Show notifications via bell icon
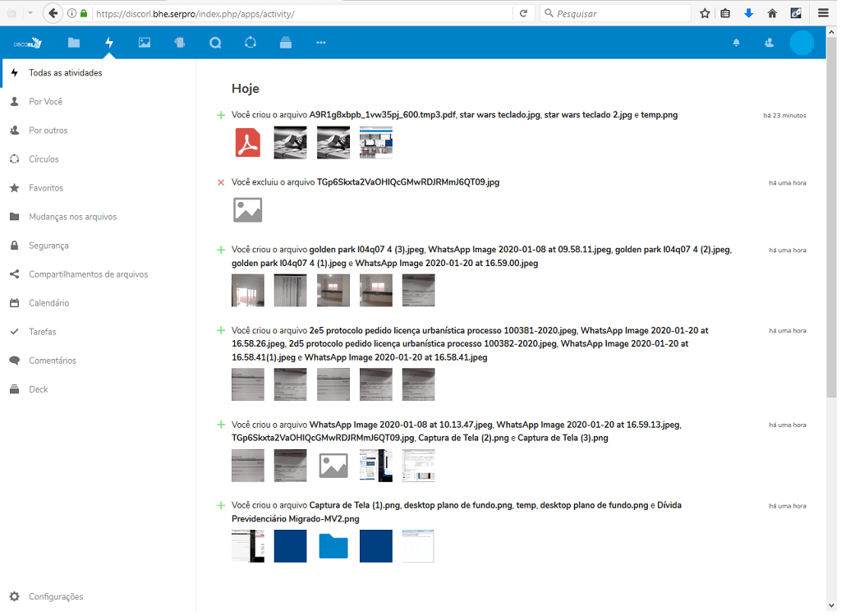Screen dimensions: 841x616 (x=736, y=43)
